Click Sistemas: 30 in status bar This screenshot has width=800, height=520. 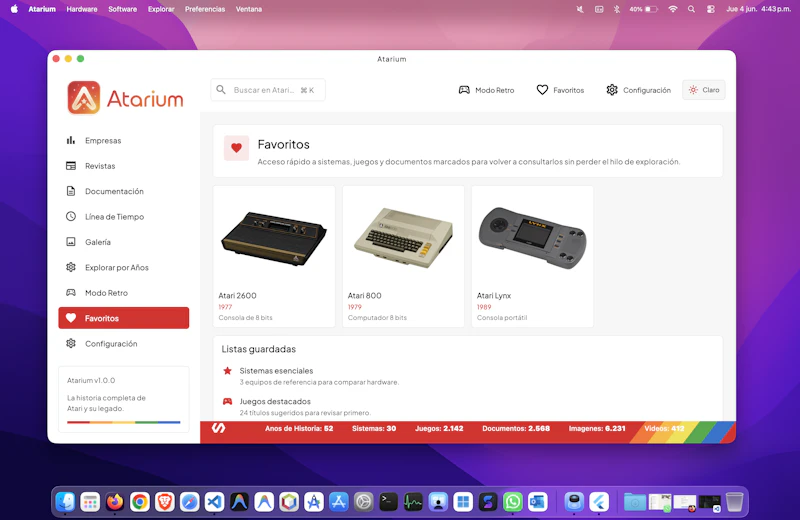tap(374, 429)
